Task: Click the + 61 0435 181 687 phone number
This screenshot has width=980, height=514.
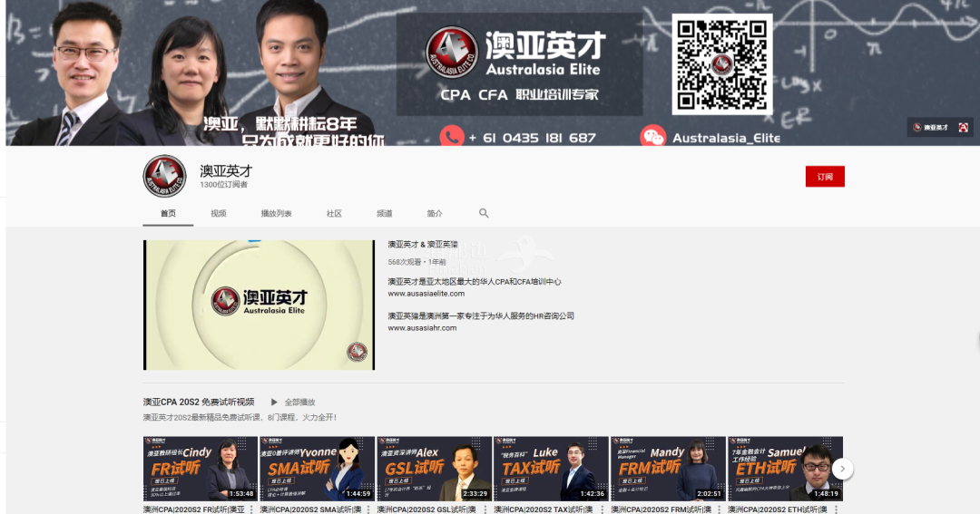Action: click(532, 138)
